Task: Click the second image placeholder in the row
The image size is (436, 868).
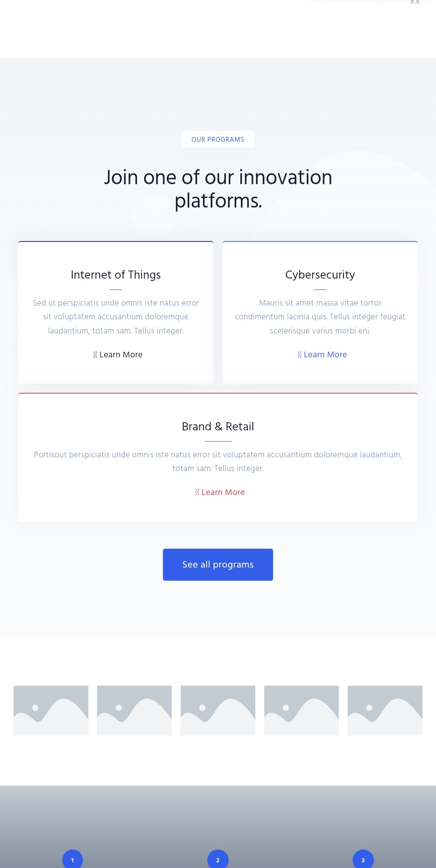Action: tap(134, 710)
